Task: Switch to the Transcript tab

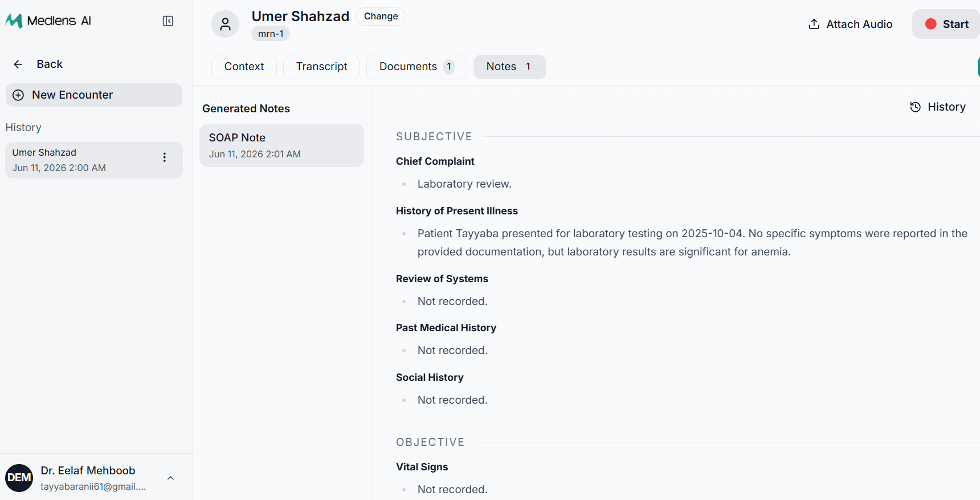Action: 321,67
